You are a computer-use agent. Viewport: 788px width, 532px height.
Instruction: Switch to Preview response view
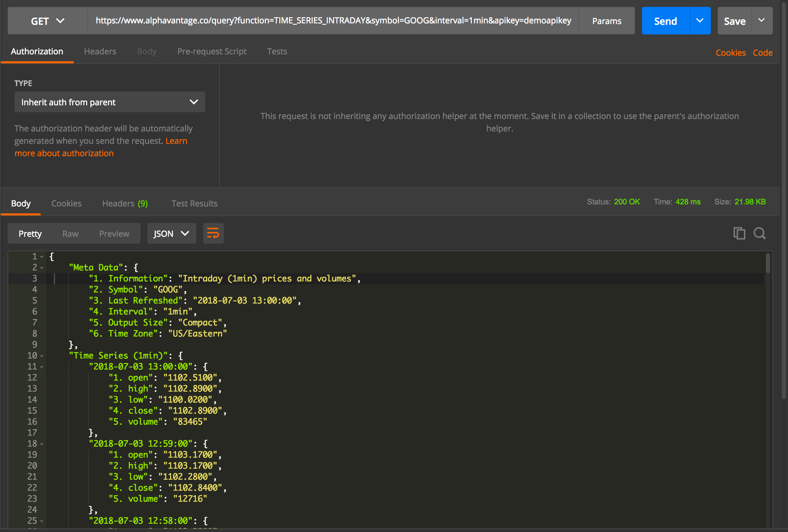pyautogui.click(x=114, y=234)
